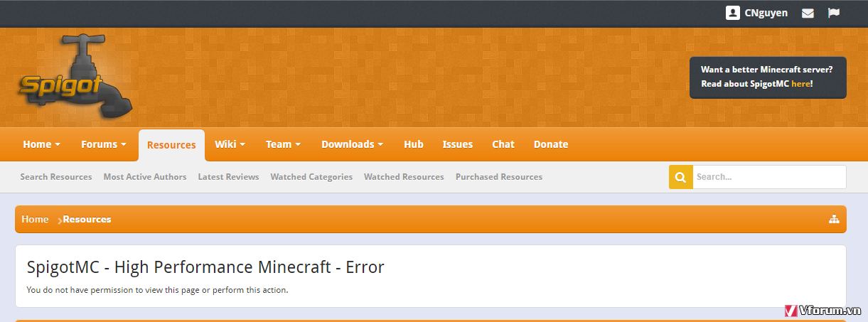Expand the Home menu arrow
This screenshot has width=868, height=322.
58,144
